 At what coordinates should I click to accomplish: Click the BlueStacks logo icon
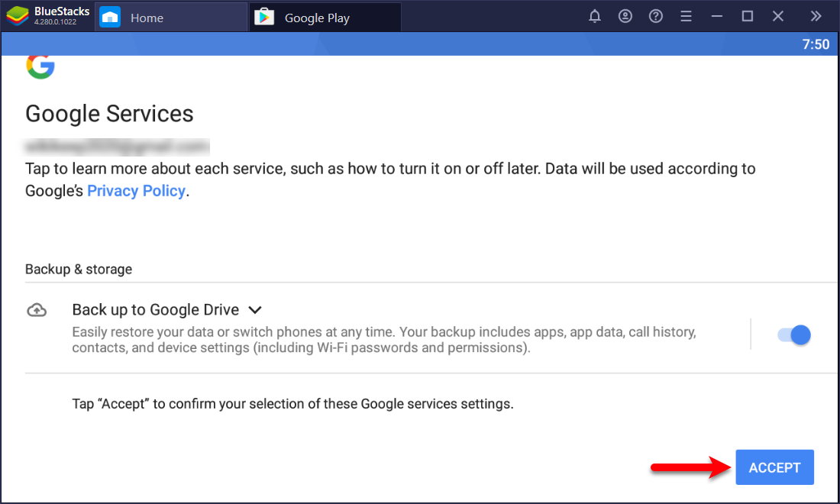(18, 16)
